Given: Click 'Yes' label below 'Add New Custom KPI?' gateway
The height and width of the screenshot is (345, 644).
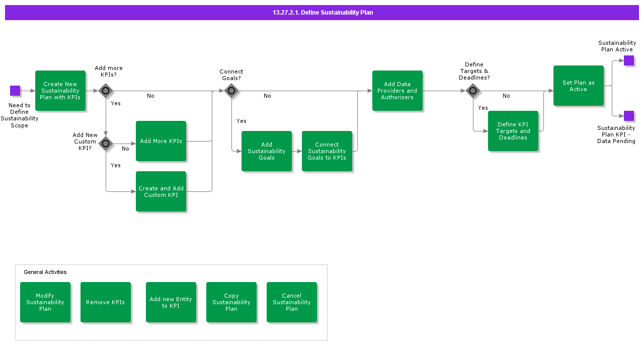Looking at the screenshot, I should pyautogui.click(x=116, y=165).
